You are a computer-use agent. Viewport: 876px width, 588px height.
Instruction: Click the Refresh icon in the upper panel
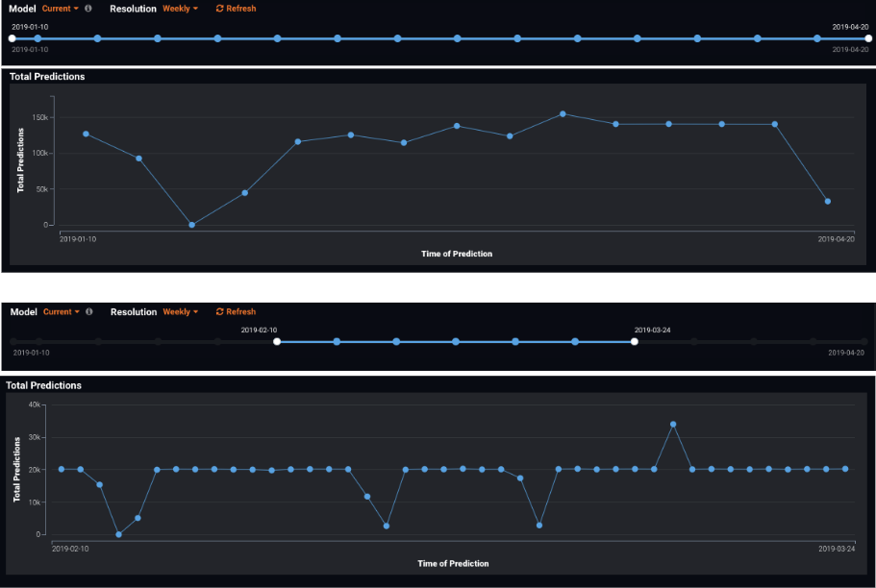219,9
